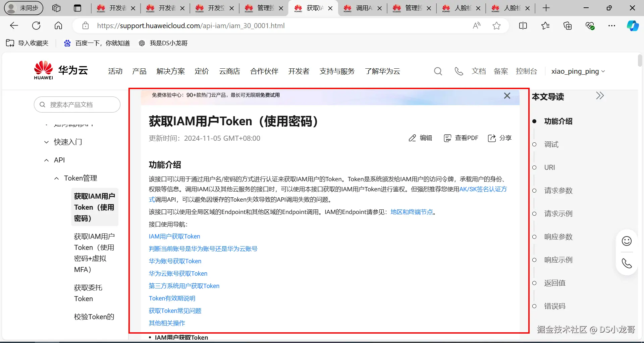644x343 pixels.
Task: Open the 解决方案 menu
Action: tap(171, 71)
